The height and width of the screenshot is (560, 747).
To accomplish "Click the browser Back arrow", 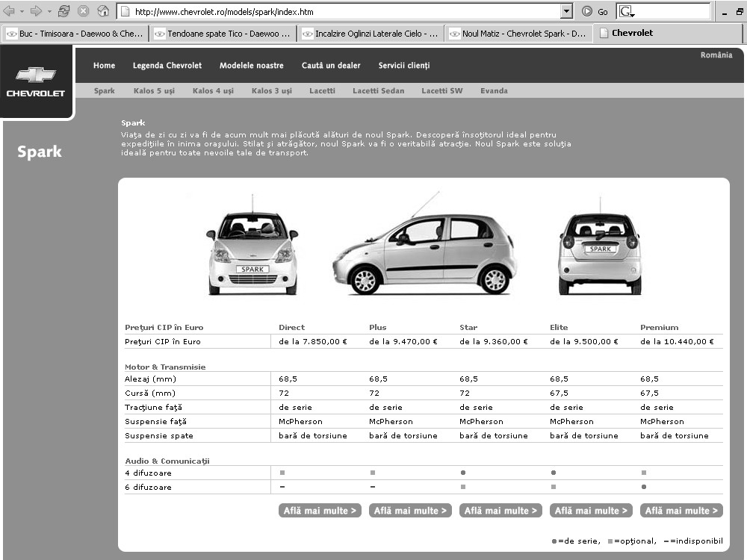I will [x=9, y=11].
